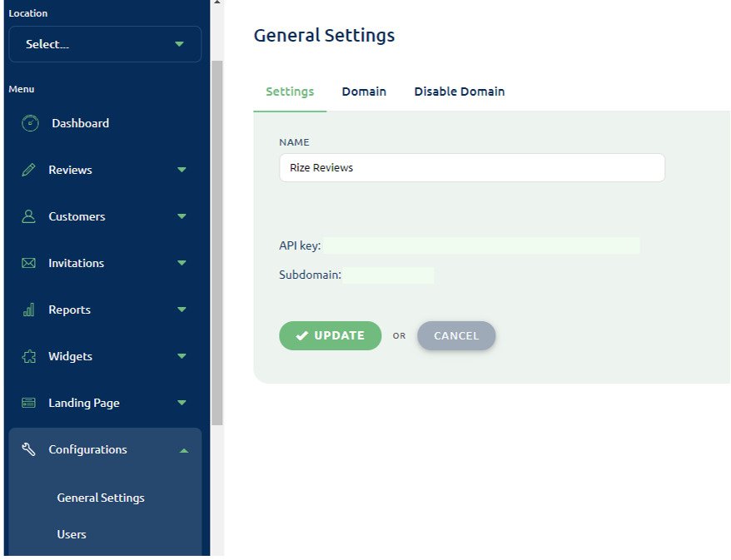This screenshot has height=560, width=731.
Task: Click the Dashboard gauge icon
Action: pyautogui.click(x=30, y=123)
